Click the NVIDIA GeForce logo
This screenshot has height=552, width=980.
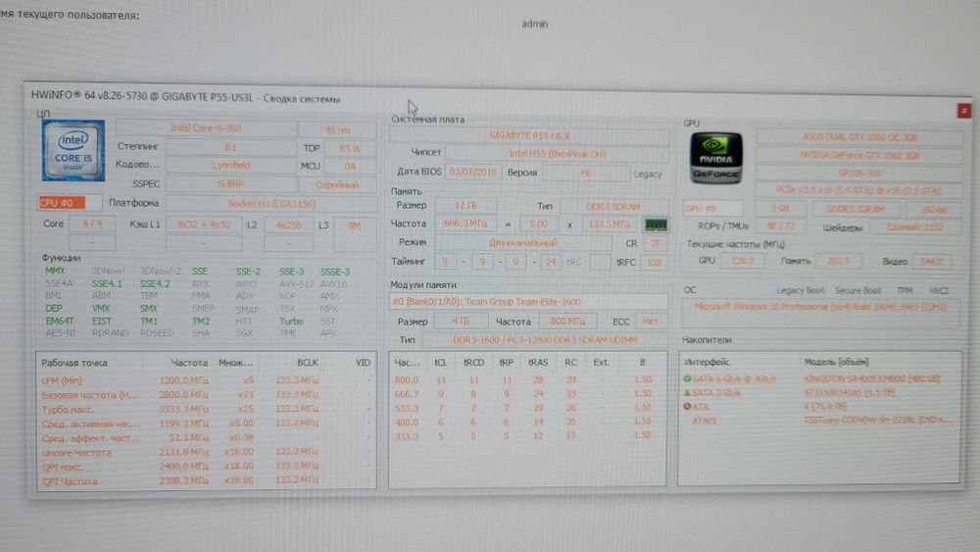coord(716,158)
